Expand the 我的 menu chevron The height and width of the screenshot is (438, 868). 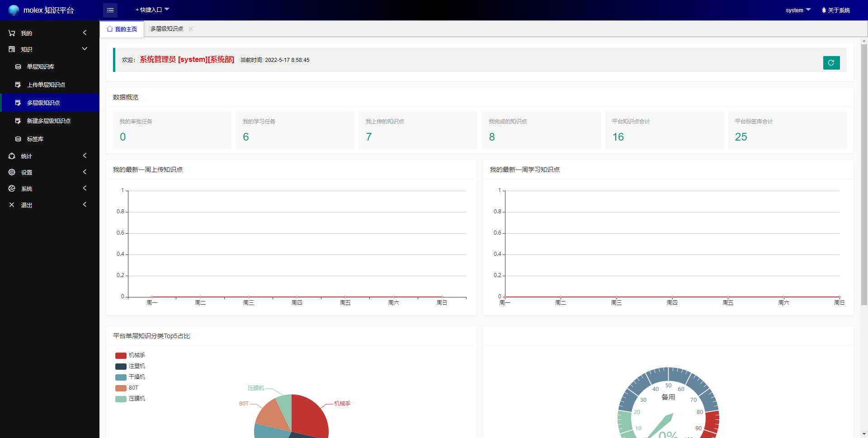pyautogui.click(x=85, y=33)
